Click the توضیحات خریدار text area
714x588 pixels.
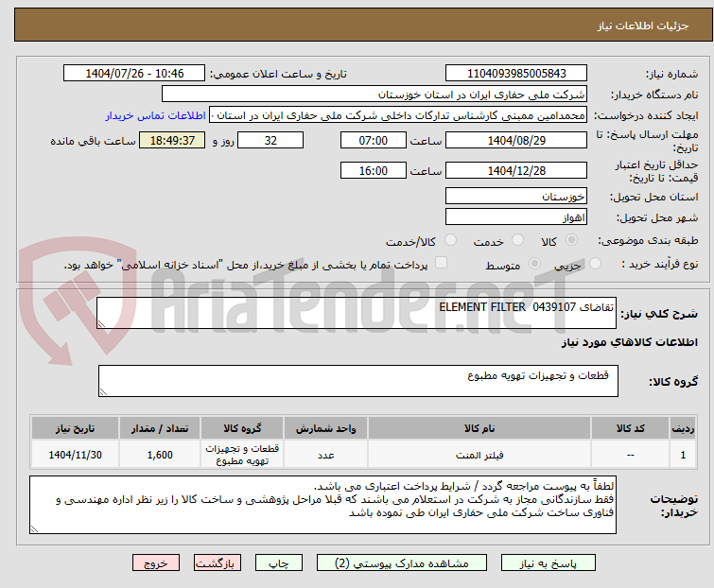click(322, 505)
